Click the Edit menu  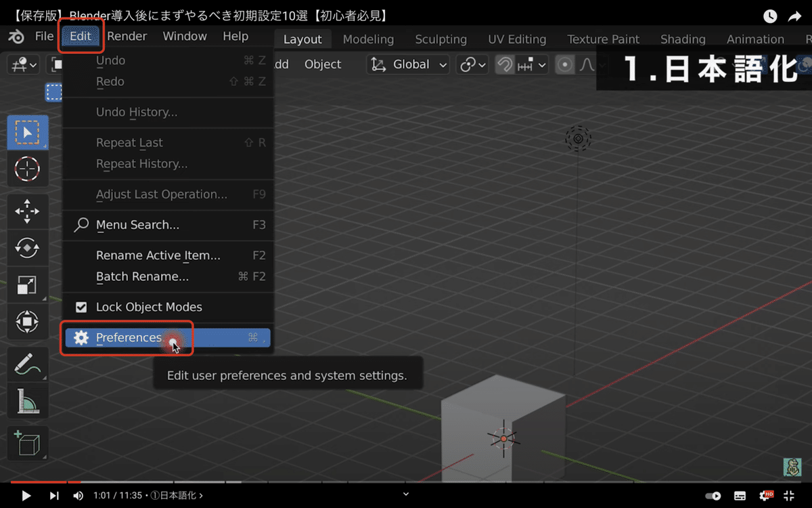click(x=81, y=37)
